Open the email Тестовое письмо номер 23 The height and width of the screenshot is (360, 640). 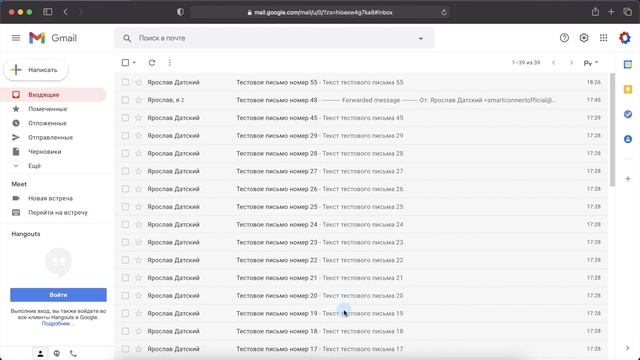pos(361,242)
